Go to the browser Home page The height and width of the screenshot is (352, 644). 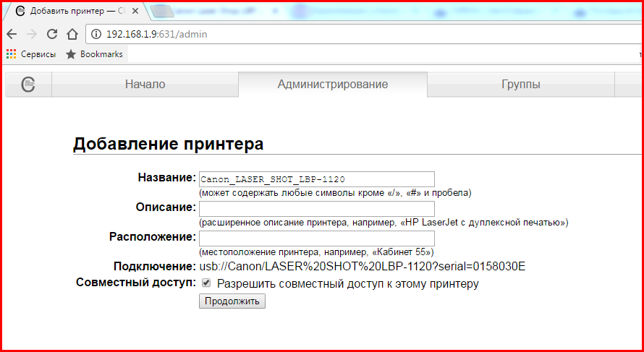[72, 34]
